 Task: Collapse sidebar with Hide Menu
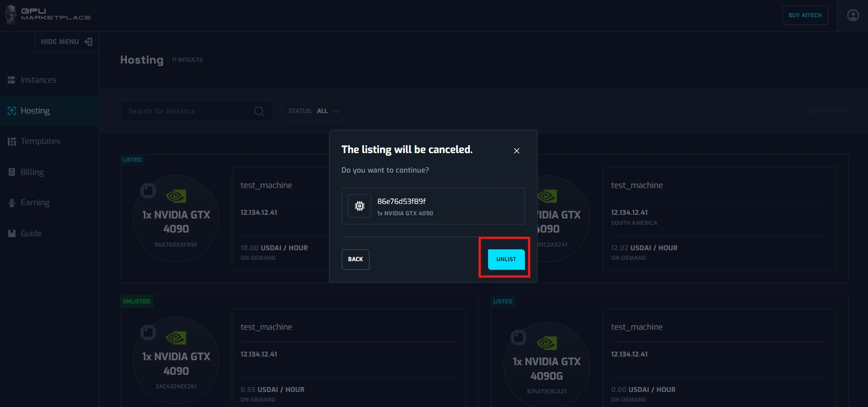pyautogui.click(x=66, y=42)
